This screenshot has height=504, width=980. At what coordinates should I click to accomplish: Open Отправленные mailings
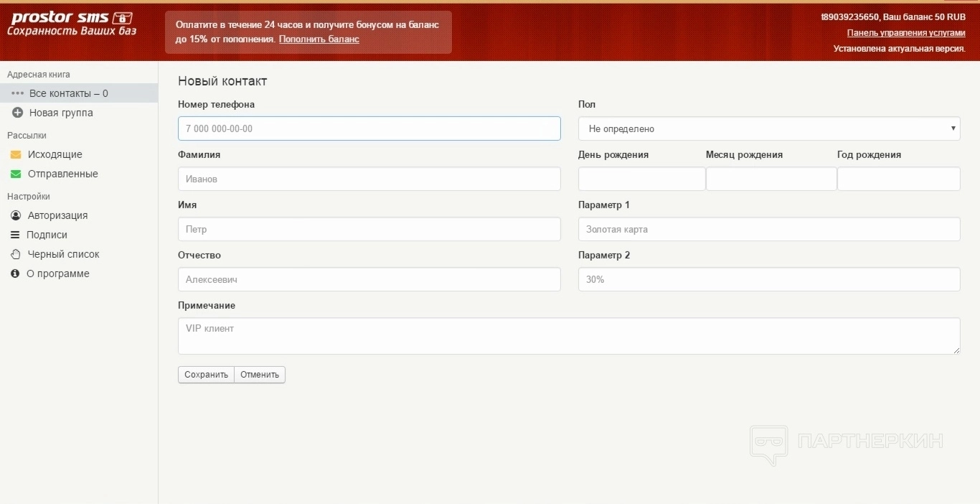[x=62, y=174]
